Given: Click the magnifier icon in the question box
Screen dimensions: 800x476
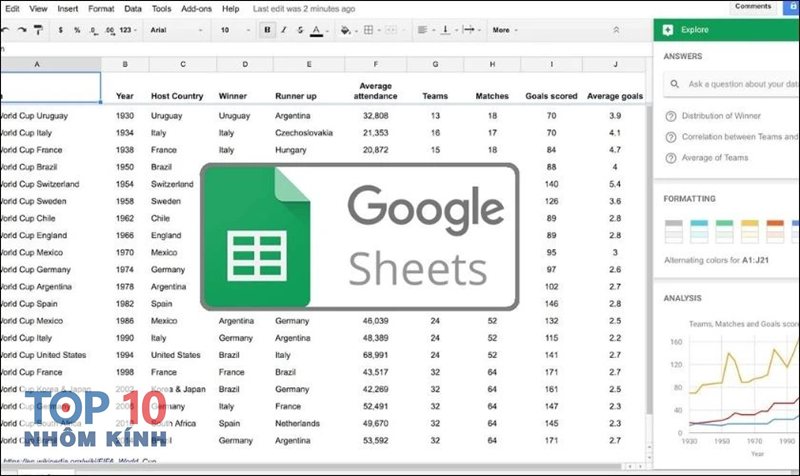Looking at the screenshot, I should click(674, 84).
